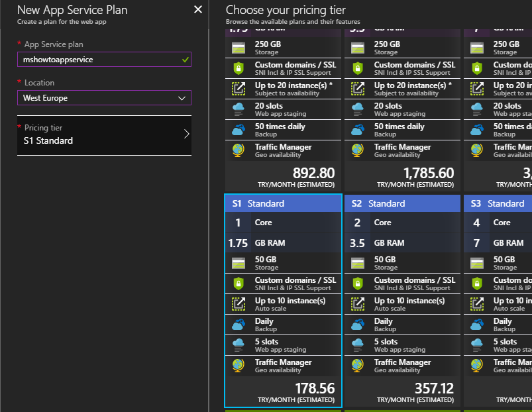Open the Pricing tier S1 Standard selector
532x412 pixels.
click(104, 135)
